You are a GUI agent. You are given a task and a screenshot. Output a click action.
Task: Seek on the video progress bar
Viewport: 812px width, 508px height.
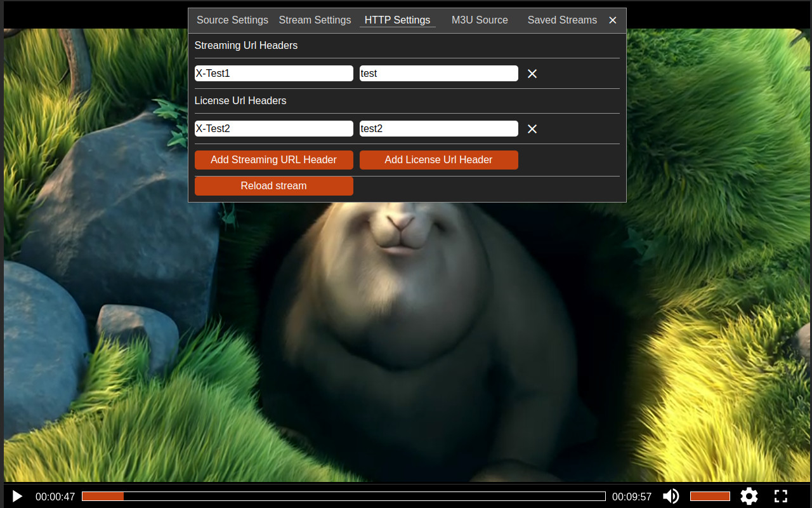point(343,497)
